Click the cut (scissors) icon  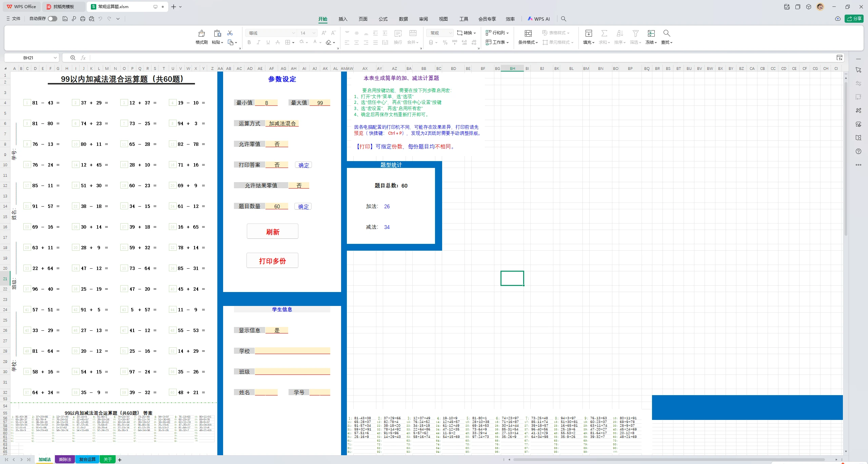[x=230, y=33]
